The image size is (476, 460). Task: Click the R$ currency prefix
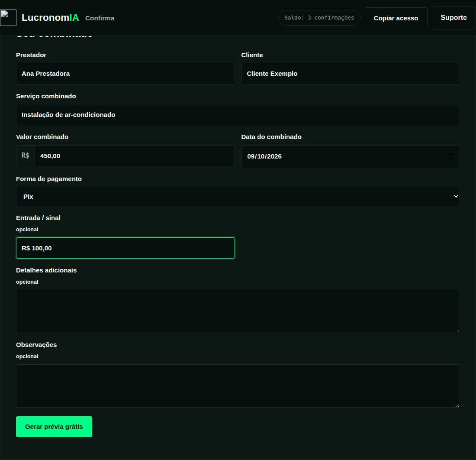click(x=26, y=155)
